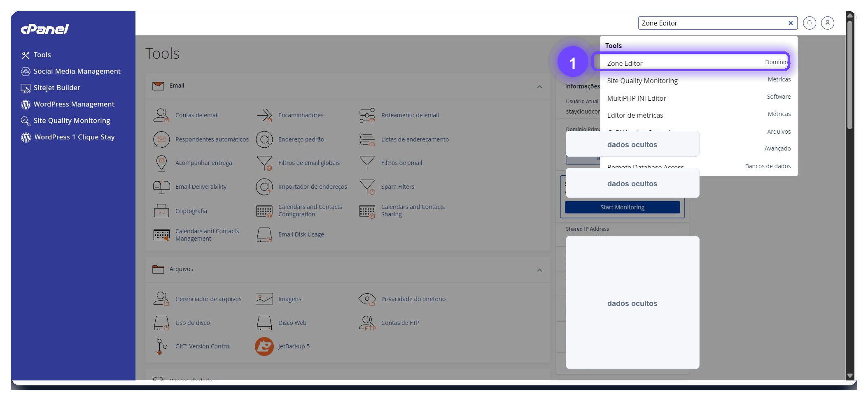Image resolution: width=868 pixels, height=401 pixels.
Task: Click the page vertical scrollbar thumb
Action: pos(850,74)
